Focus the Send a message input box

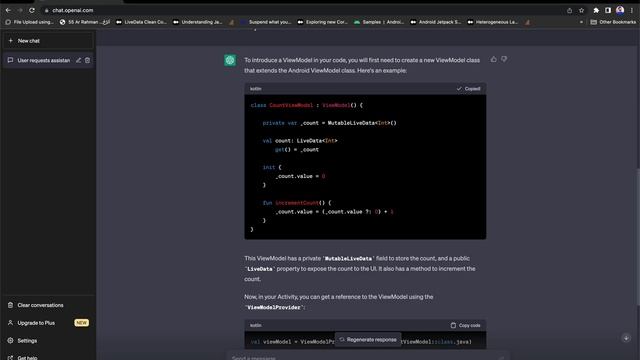click(x=367, y=357)
